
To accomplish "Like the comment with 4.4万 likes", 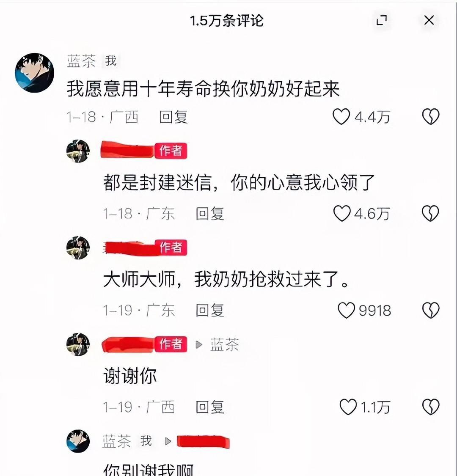I will (x=341, y=117).
